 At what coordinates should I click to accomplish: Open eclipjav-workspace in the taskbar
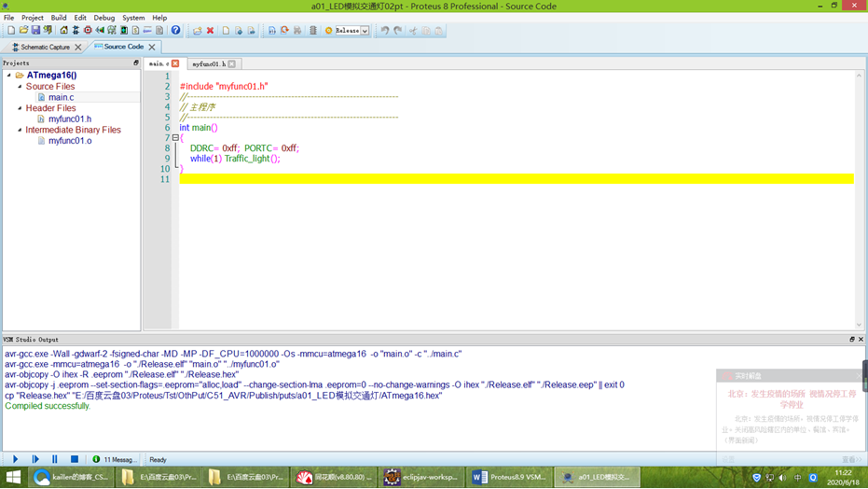[x=421, y=477]
